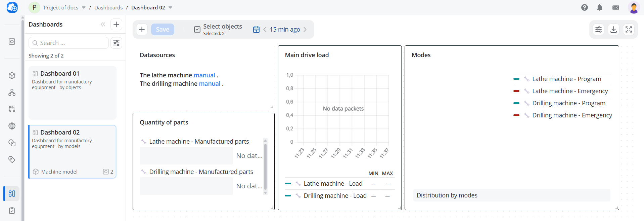Screen dimensions: 644x221
Task: Open the lathe machine manual link
Action: coord(204,75)
